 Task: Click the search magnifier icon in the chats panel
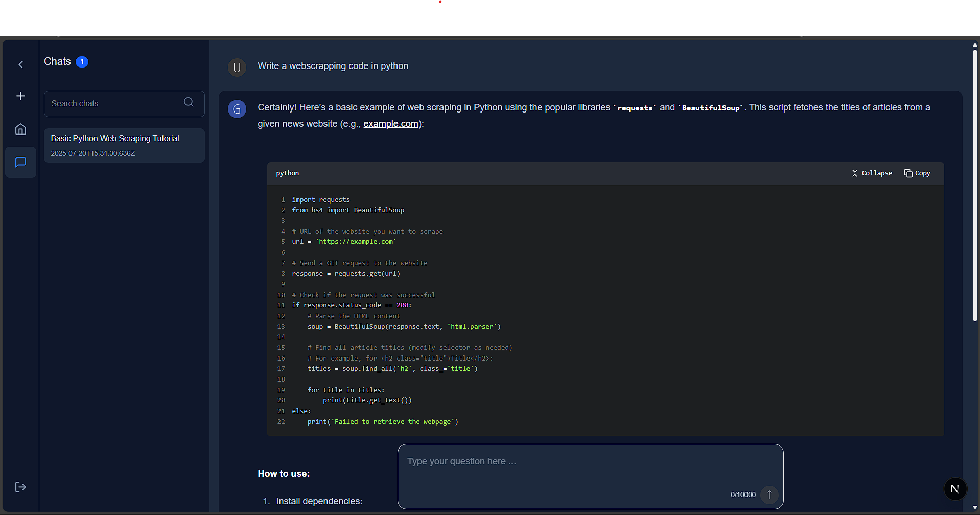click(x=189, y=102)
